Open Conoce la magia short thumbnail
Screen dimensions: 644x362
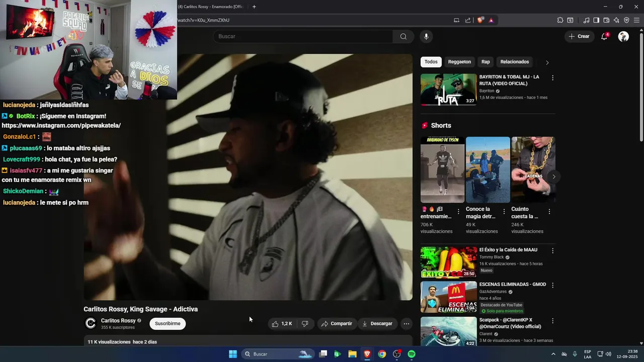[x=488, y=170]
